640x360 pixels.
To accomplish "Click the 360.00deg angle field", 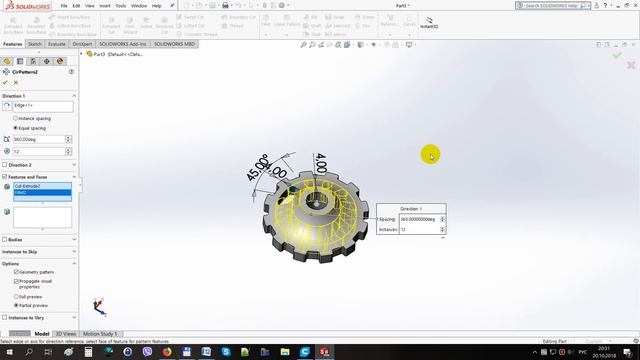I will tap(39, 140).
